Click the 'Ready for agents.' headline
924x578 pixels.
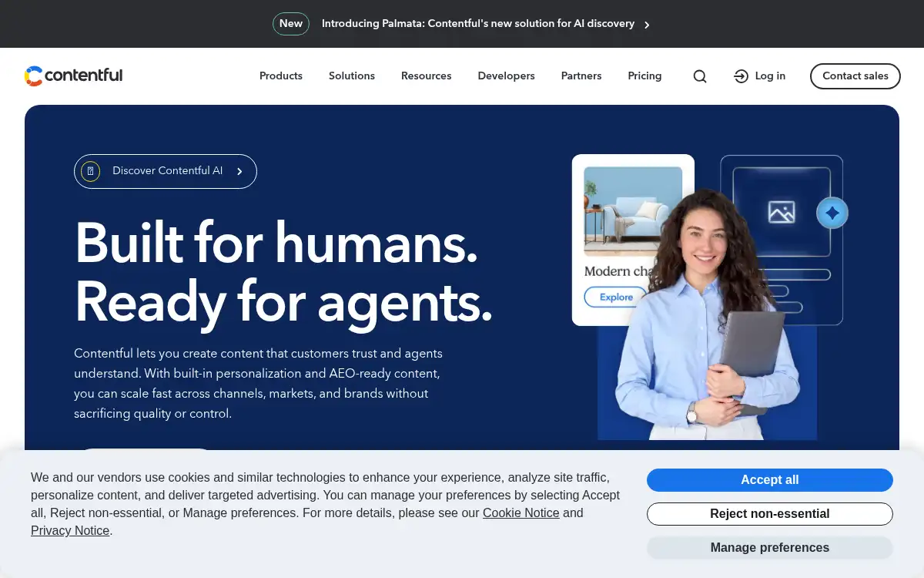pos(283,302)
